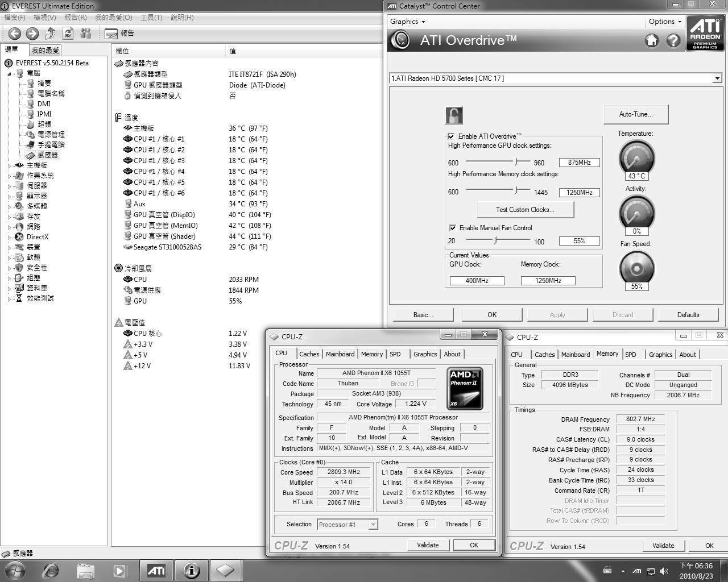Open Mainboard tab in left CPU-Z window
Viewport: 728px width, 582px height.
tap(340, 354)
